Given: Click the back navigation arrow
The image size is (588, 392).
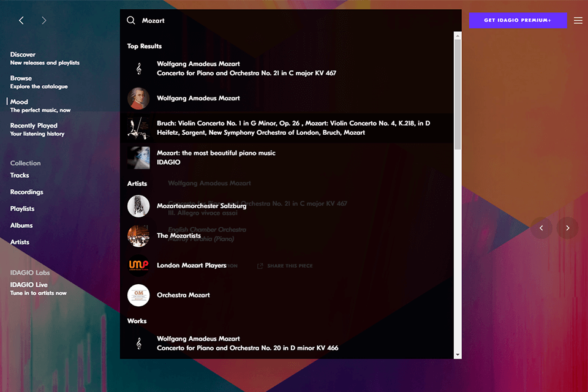Looking at the screenshot, I should [21, 20].
